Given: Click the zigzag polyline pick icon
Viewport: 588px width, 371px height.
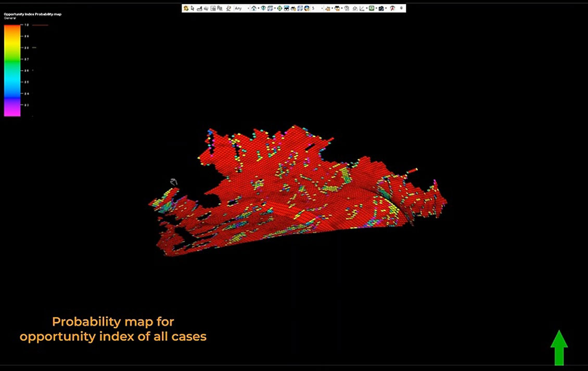Looking at the screenshot, I should coord(228,8).
